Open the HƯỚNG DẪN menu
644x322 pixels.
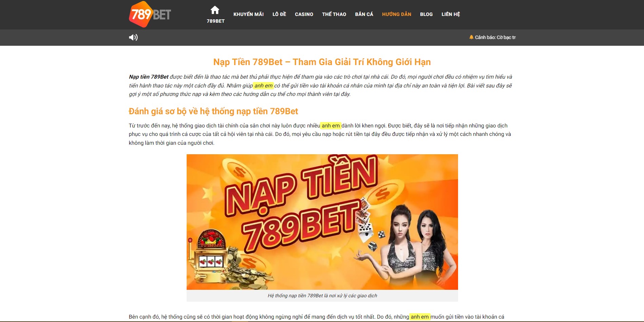397,14
